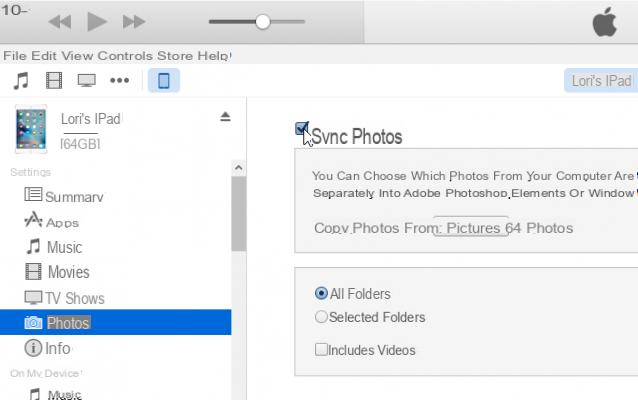Select Photos in the Settings sidebar
638x400 pixels.
[x=116, y=322]
